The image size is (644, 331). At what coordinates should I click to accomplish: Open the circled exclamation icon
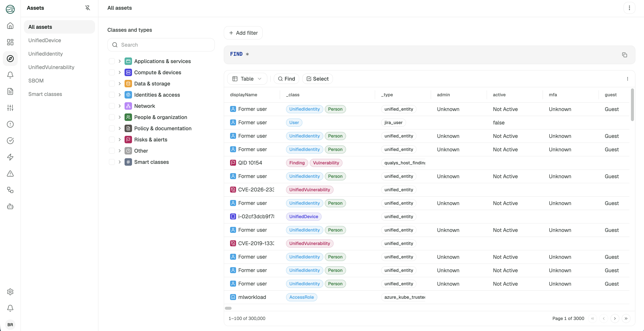10,124
